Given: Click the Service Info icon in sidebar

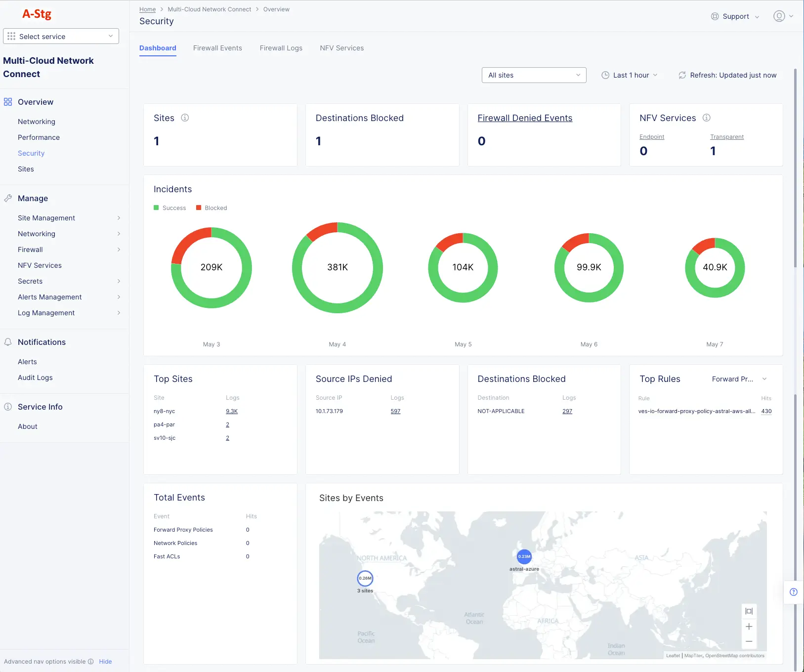Looking at the screenshot, I should click(7, 406).
